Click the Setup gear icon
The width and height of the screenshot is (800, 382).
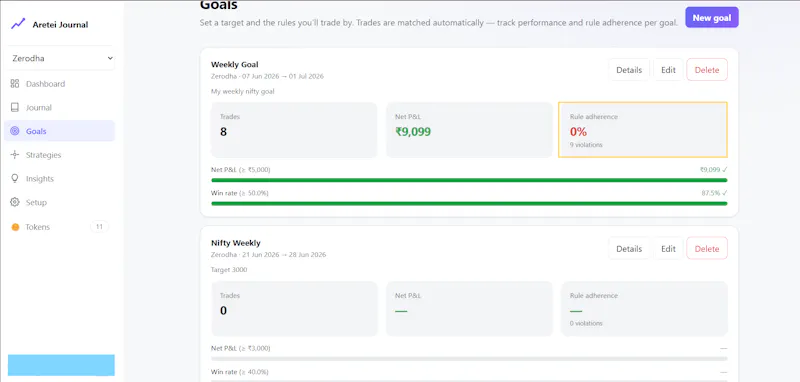pos(15,202)
